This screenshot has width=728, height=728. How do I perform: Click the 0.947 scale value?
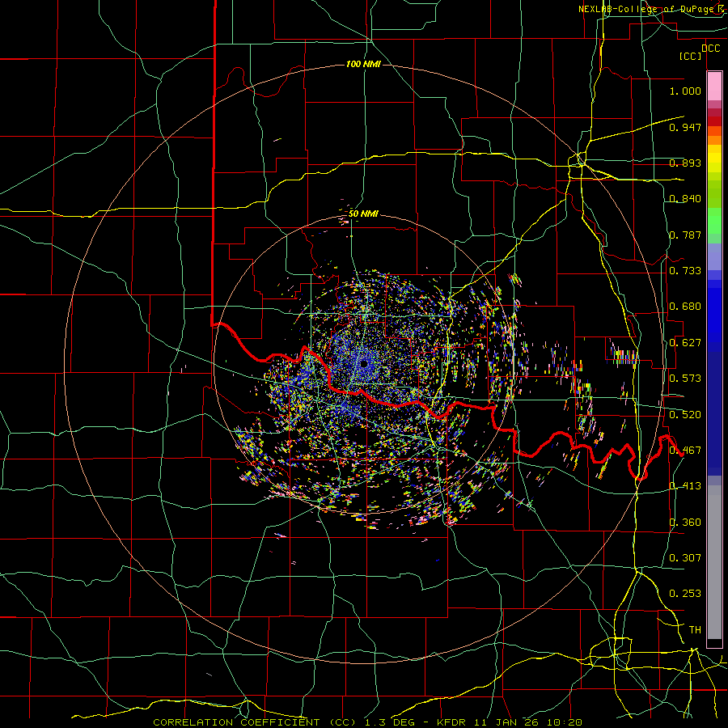point(685,127)
